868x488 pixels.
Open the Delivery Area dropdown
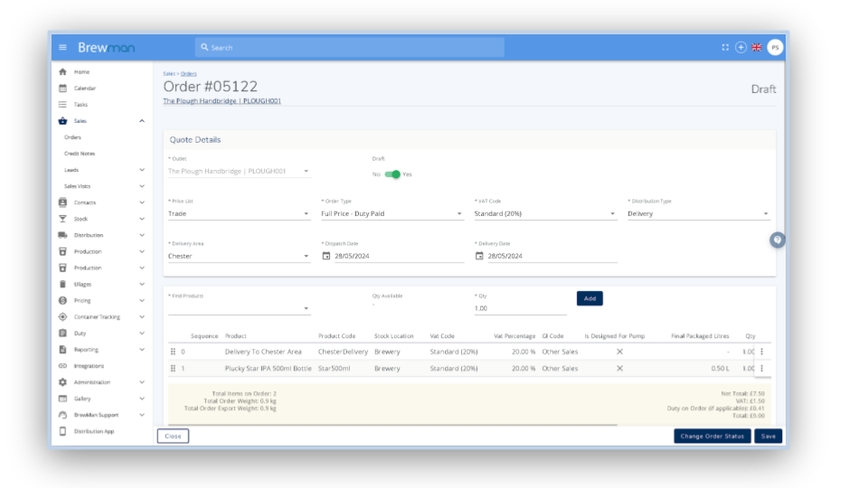coord(239,256)
